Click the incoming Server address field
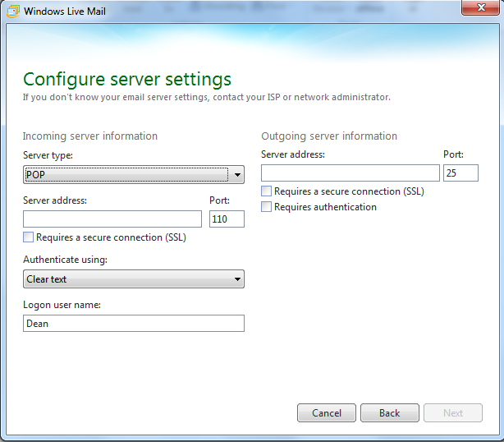This screenshot has width=504, height=442. click(112, 219)
